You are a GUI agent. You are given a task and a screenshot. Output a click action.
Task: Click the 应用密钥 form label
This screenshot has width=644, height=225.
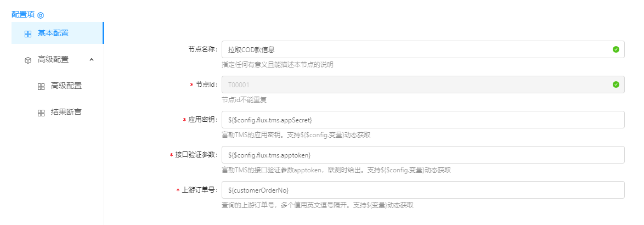pyautogui.click(x=202, y=120)
